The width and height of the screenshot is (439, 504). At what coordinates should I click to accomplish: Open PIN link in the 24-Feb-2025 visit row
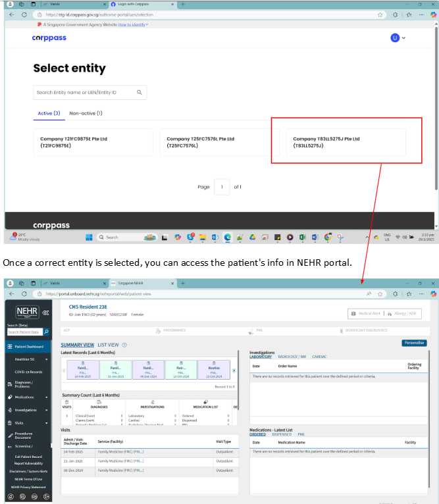pos(139,452)
